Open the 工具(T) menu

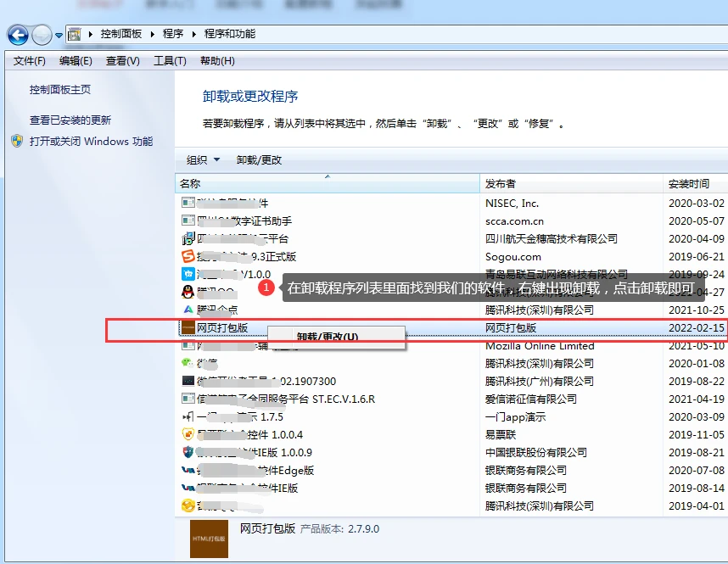click(170, 61)
